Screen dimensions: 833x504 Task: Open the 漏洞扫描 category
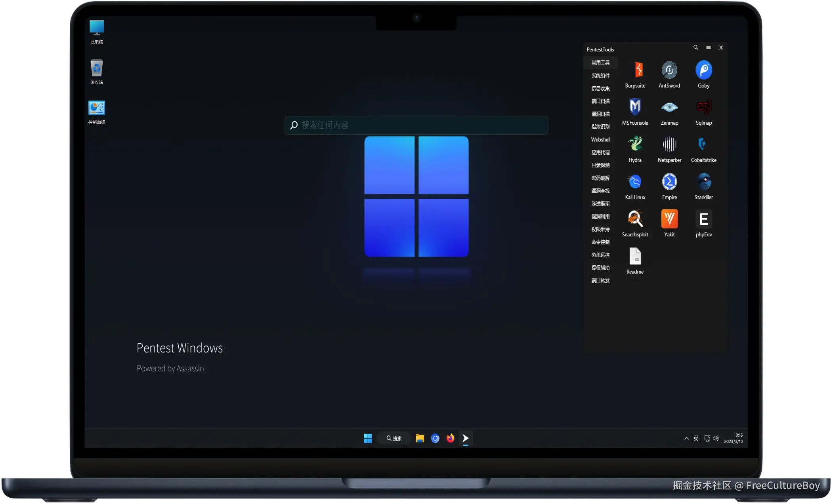click(x=600, y=114)
